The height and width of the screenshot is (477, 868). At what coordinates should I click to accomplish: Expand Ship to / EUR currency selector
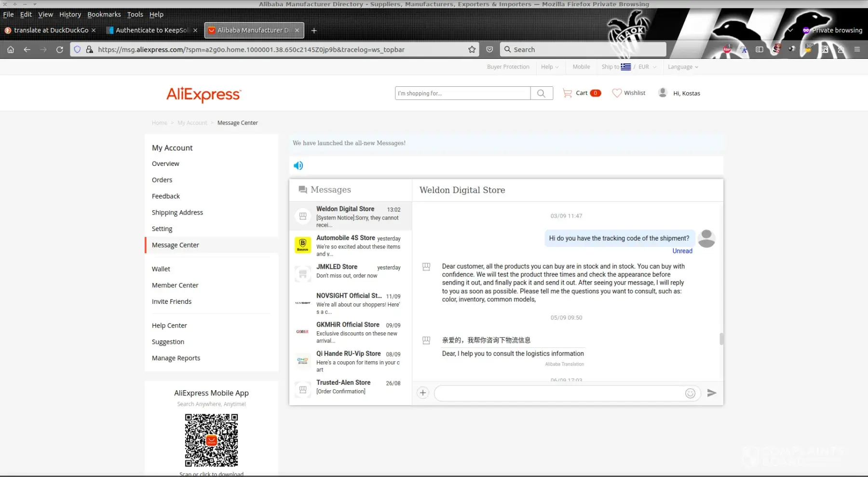[x=629, y=67]
